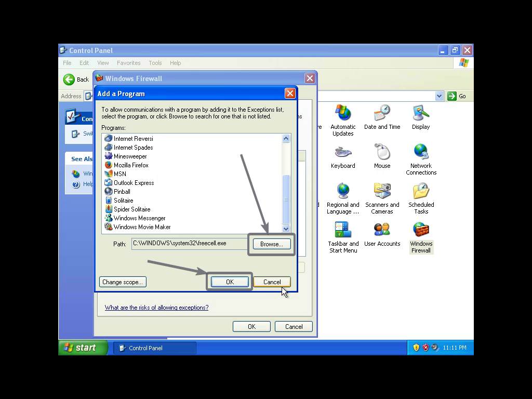Click Programs list scroll down arrow
The width and height of the screenshot is (532, 399).
[x=286, y=229]
